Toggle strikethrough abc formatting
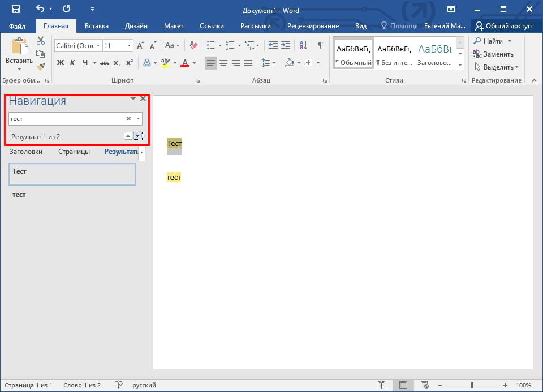 [x=105, y=63]
